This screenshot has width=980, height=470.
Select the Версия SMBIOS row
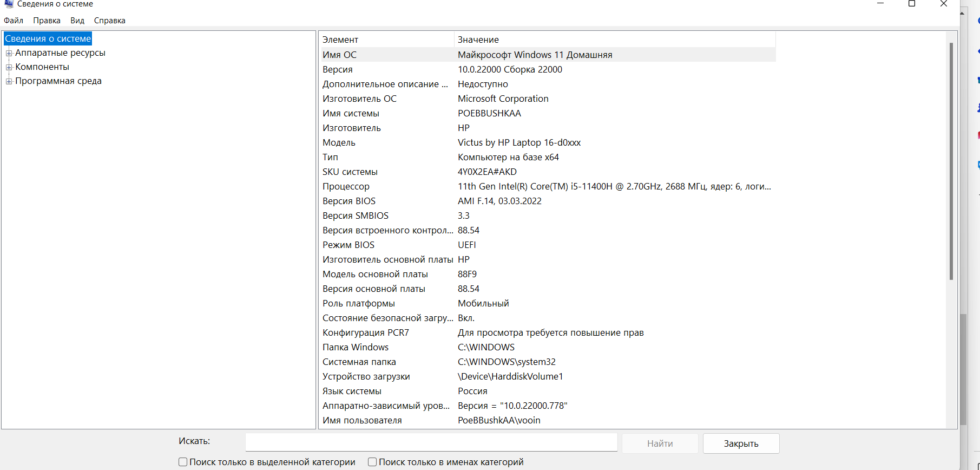(x=548, y=216)
